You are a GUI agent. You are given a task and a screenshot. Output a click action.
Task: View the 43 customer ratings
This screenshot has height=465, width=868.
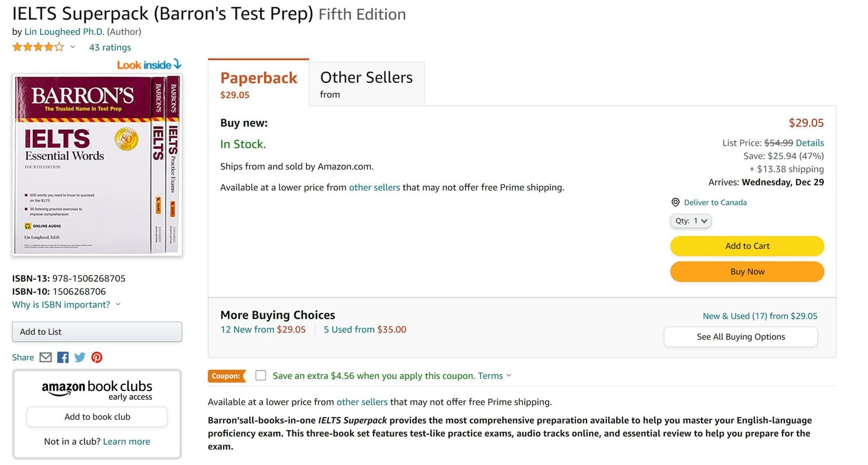click(x=110, y=47)
